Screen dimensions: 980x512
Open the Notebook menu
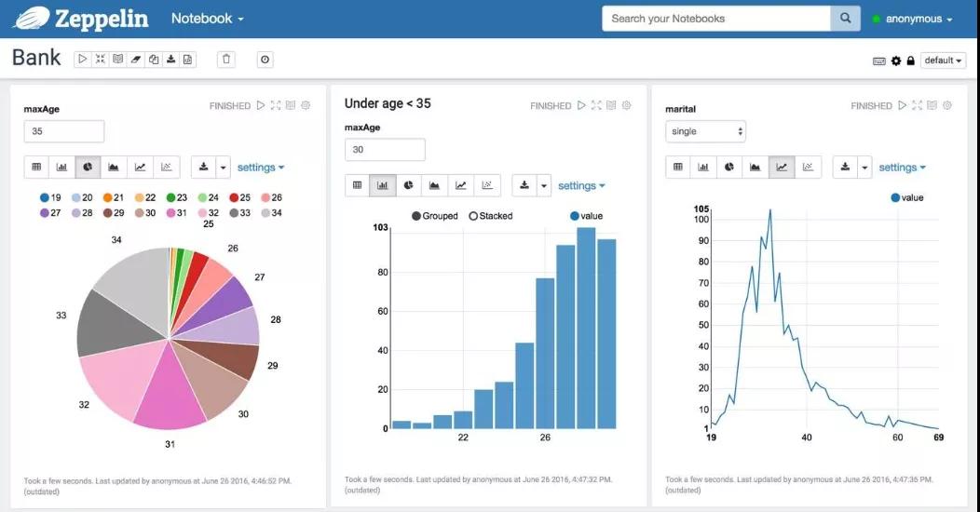(208, 19)
